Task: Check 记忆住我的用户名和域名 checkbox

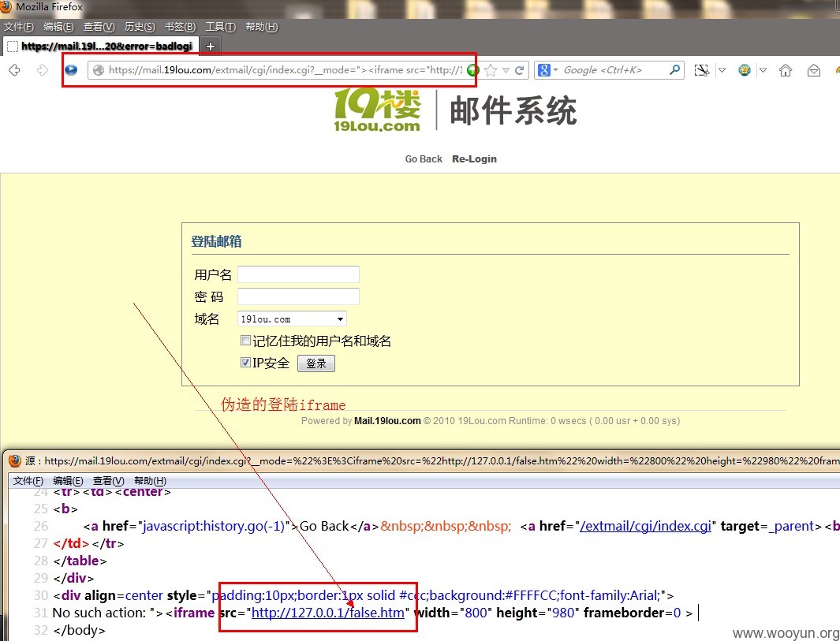Action: [x=245, y=341]
